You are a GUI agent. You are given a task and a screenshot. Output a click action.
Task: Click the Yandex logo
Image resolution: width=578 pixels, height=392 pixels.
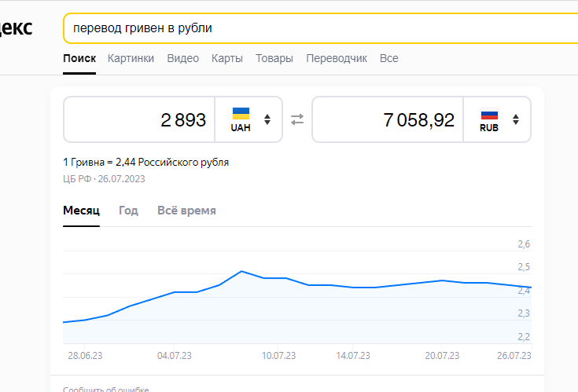tap(17, 28)
